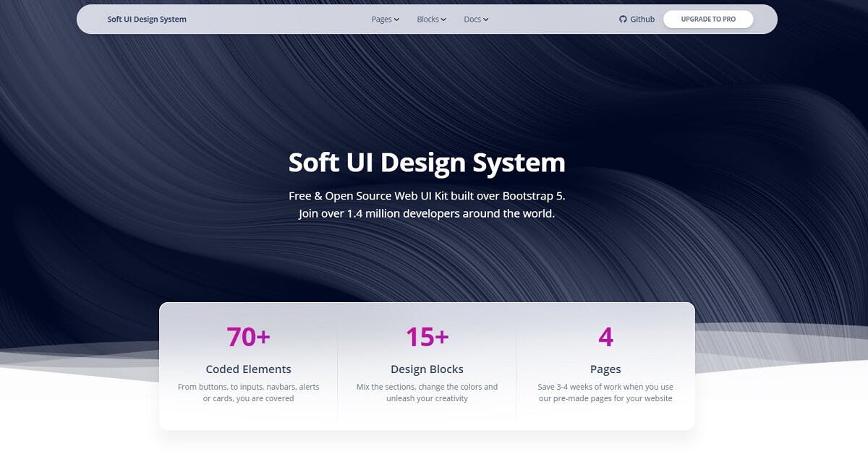Open the Pages dropdown menu

386,20
